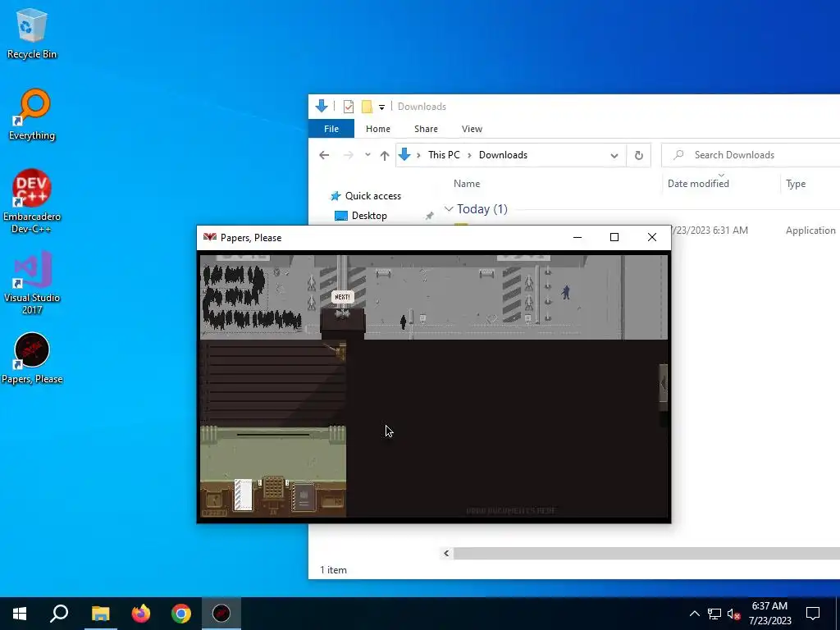Open the notification center icon
The image size is (840, 630).
(813, 614)
